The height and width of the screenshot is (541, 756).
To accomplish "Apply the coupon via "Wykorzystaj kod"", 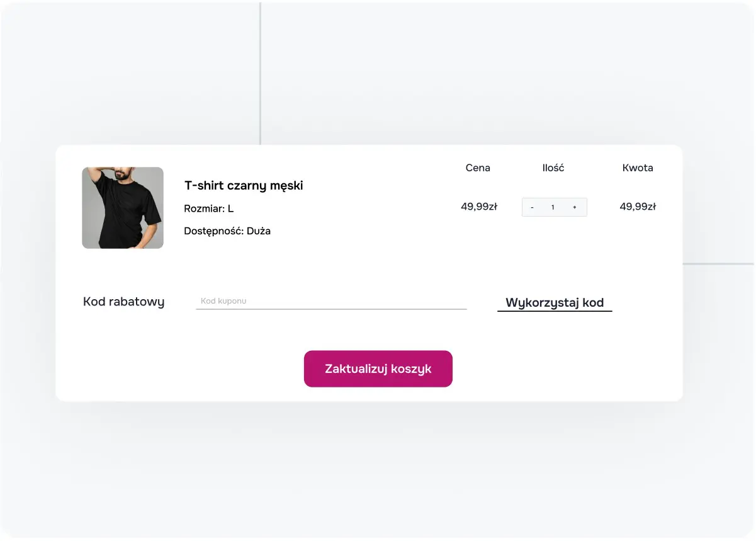I will (x=555, y=302).
